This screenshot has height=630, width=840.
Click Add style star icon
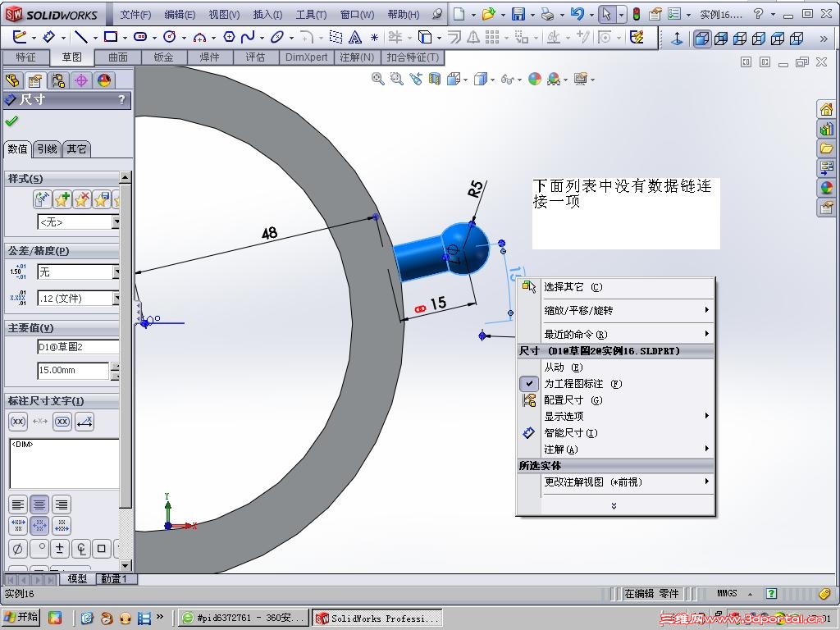pyautogui.click(x=62, y=200)
